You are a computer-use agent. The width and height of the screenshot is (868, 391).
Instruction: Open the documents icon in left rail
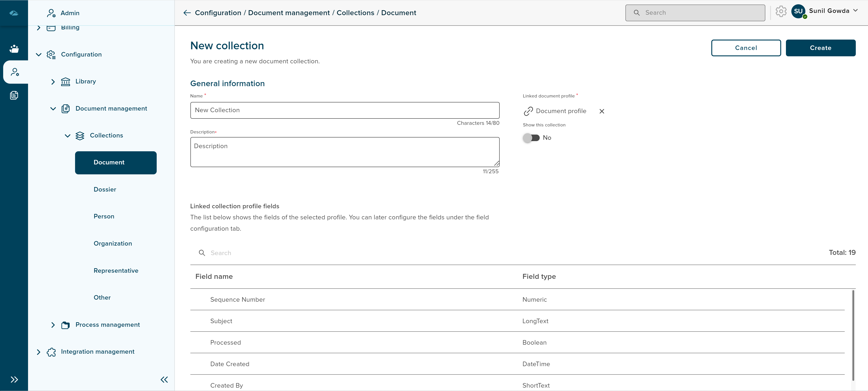(x=14, y=95)
